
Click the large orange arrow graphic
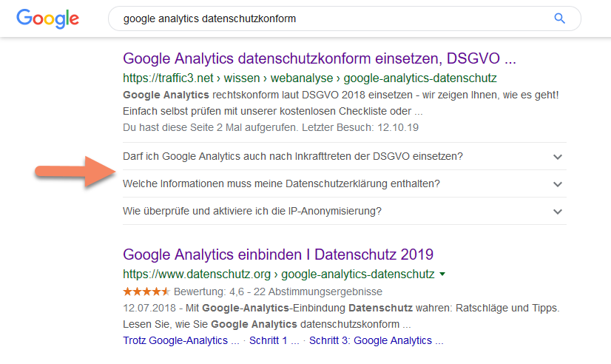tap(72, 172)
